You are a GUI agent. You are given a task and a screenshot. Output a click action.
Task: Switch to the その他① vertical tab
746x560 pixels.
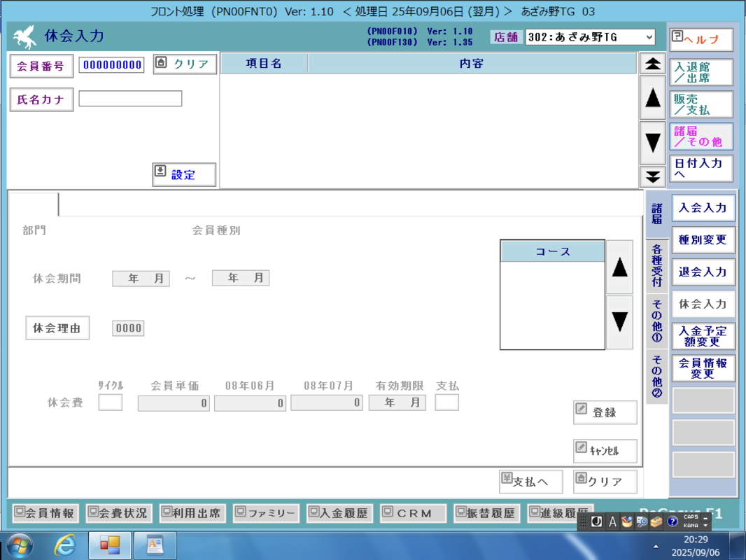tap(656, 321)
